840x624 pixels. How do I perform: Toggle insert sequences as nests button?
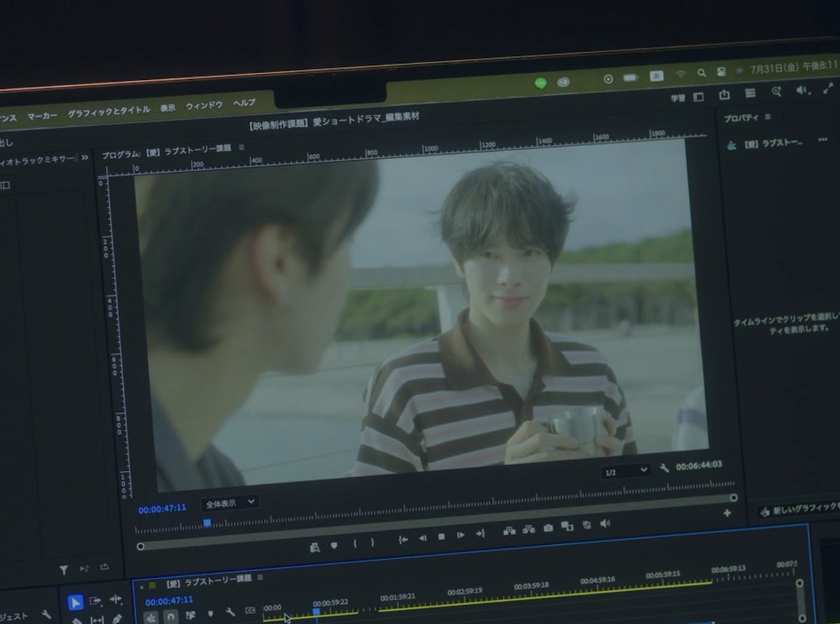[x=150, y=618]
